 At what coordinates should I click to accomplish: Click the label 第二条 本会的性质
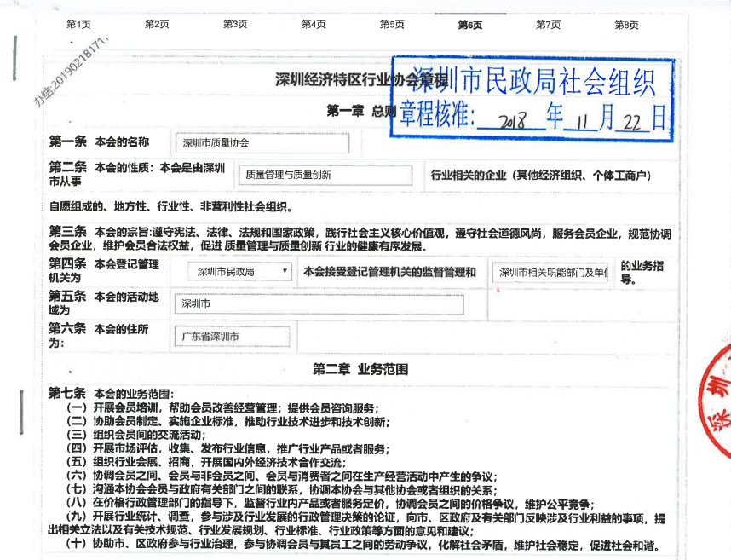click(x=137, y=175)
